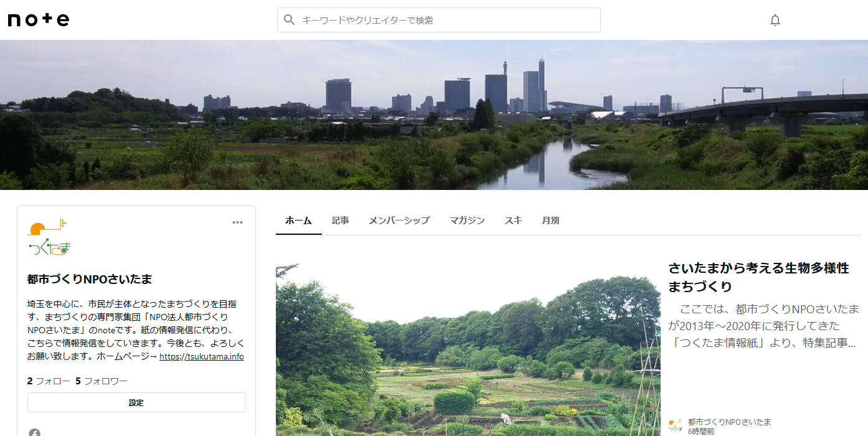Screen dimensions: 868x436
Task: Click the farmland article thumbnail image
Action: (468, 349)
